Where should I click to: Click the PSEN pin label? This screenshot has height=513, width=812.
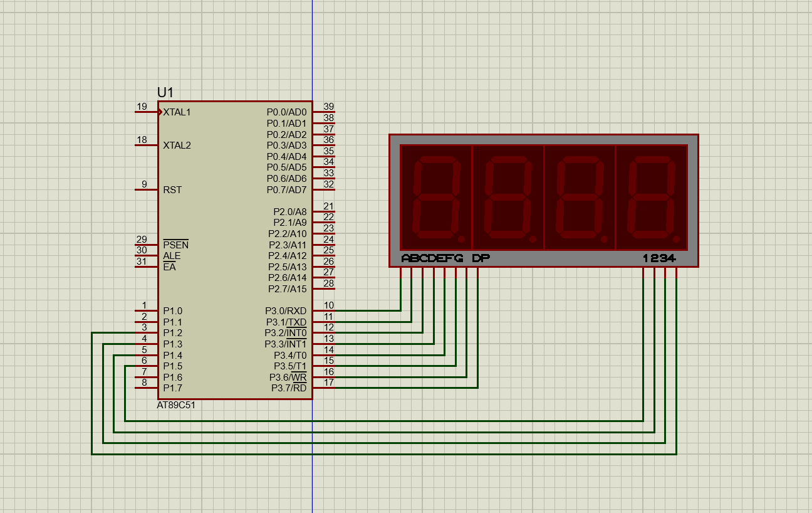pos(175,245)
